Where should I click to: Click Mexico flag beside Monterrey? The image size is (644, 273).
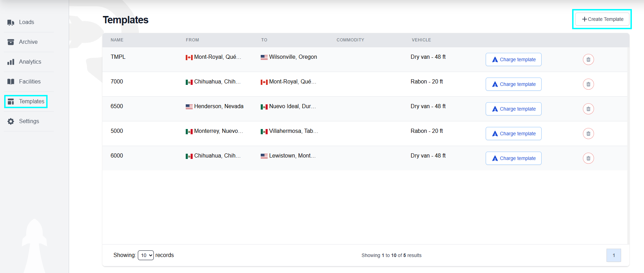coord(189,131)
